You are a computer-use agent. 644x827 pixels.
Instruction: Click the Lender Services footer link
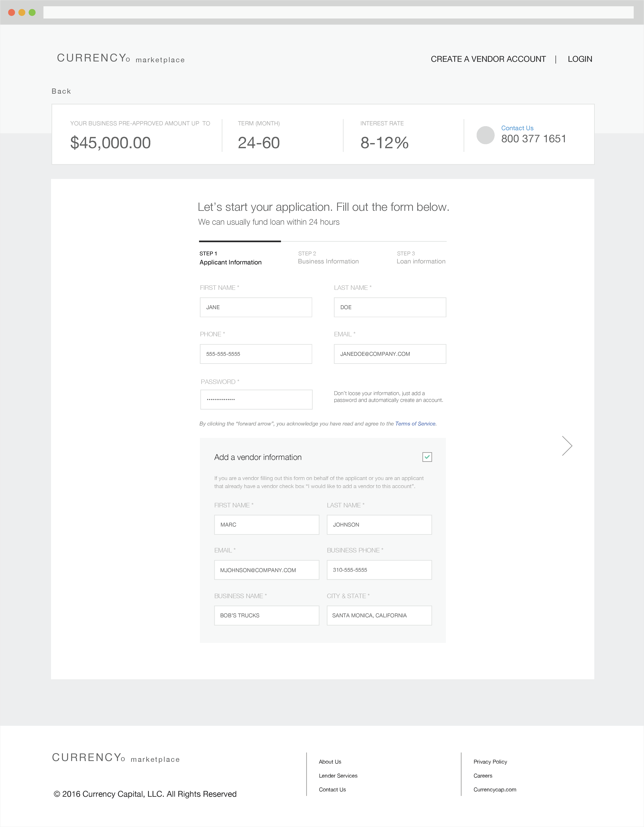tap(338, 776)
